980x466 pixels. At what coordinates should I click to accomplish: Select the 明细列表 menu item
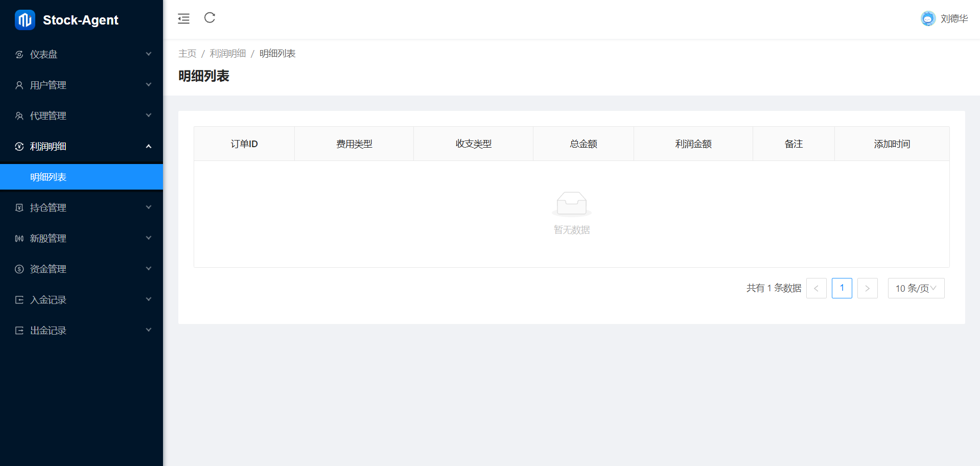click(49, 177)
